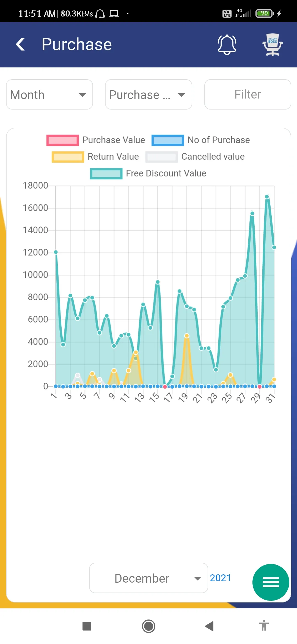Open the notifications bell

pyautogui.click(x=227, y=44)
